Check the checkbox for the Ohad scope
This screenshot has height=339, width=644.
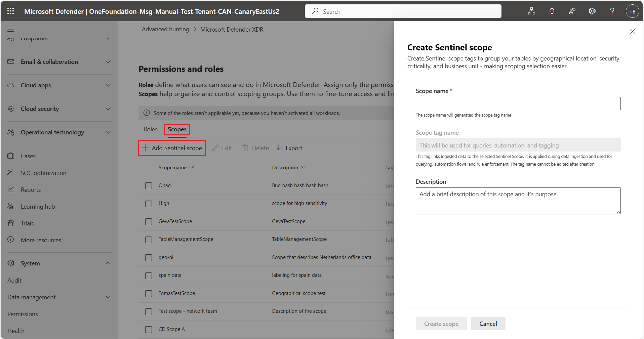click(148, 185)
